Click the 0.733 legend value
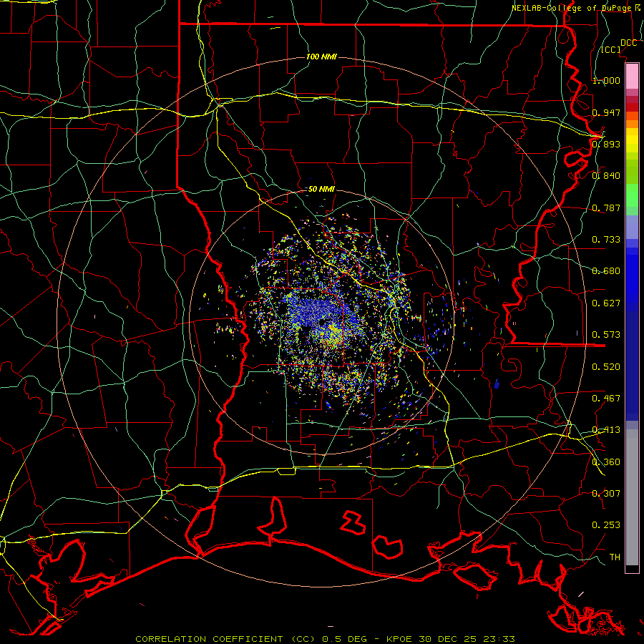 point(606,240)
